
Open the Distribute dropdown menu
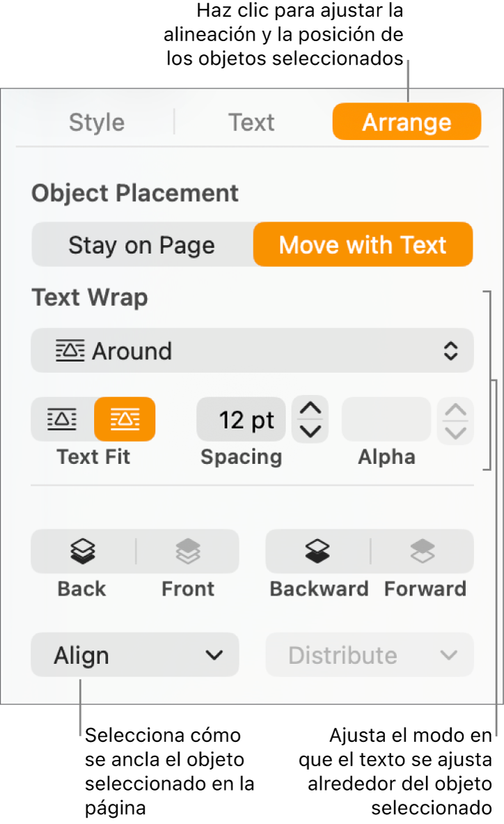click(x=370, y=655)
